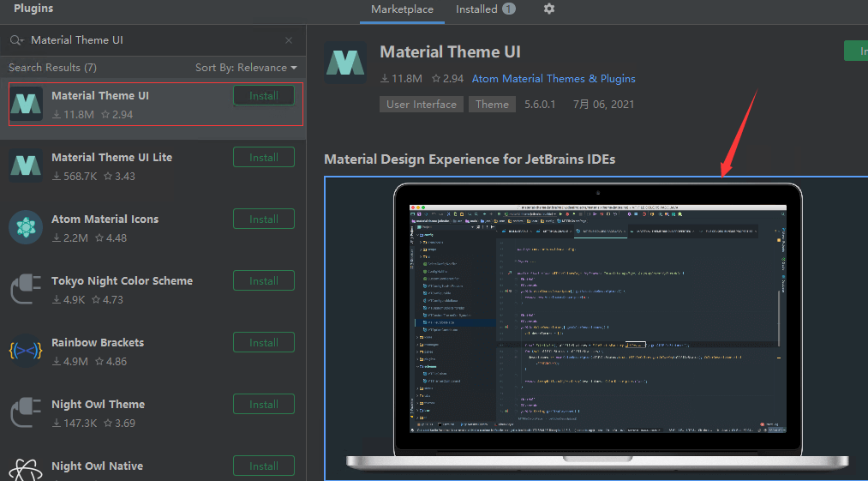Click Rainbow Brackets plugin icon
The height and width of the screenshot is (481, 868).
26,351
